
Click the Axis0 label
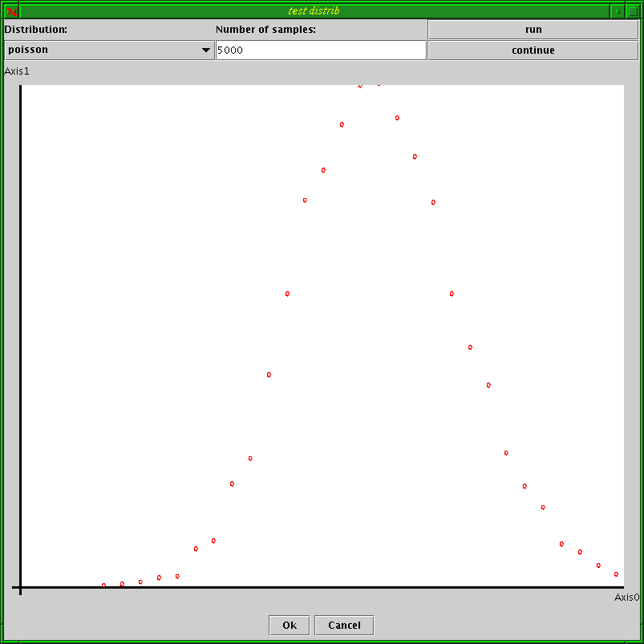coord(626,597)
